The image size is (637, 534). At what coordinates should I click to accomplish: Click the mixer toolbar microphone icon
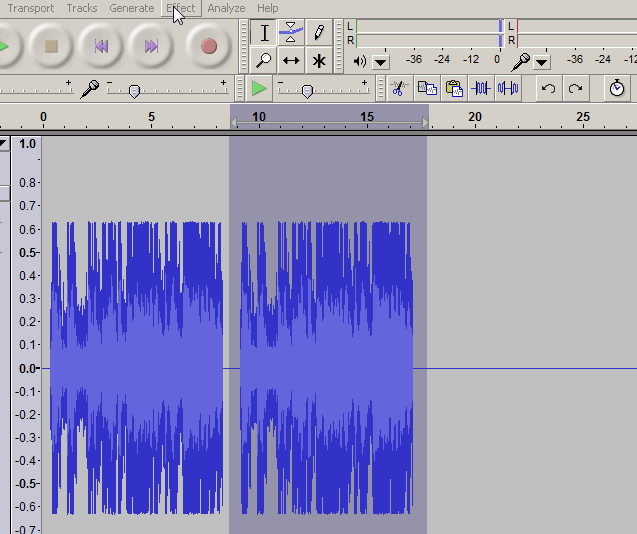point(90,89)
